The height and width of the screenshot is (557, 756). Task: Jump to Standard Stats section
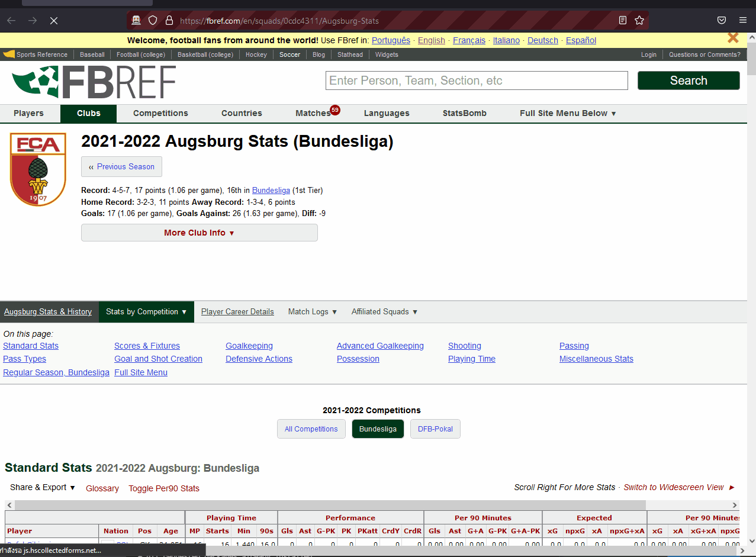31,346
